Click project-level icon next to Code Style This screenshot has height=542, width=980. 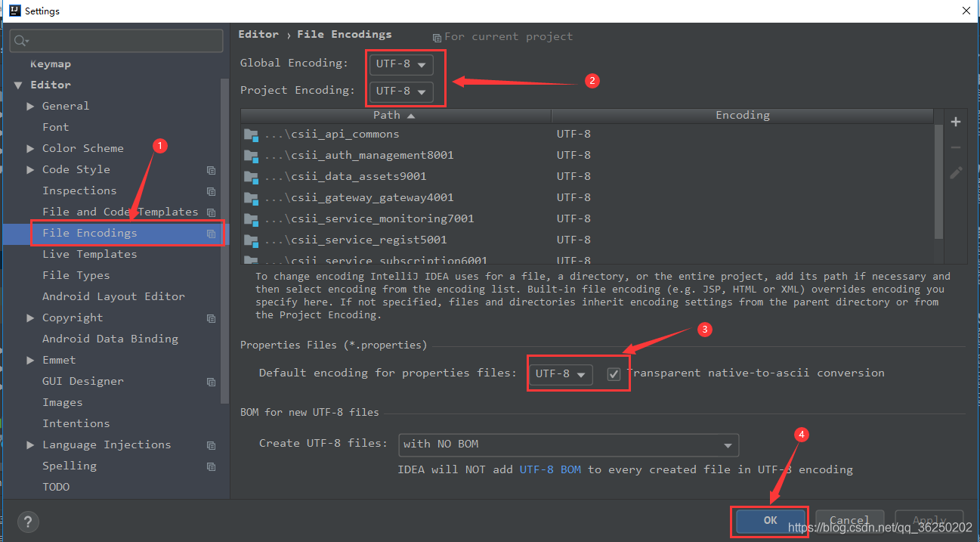(211, 170)
